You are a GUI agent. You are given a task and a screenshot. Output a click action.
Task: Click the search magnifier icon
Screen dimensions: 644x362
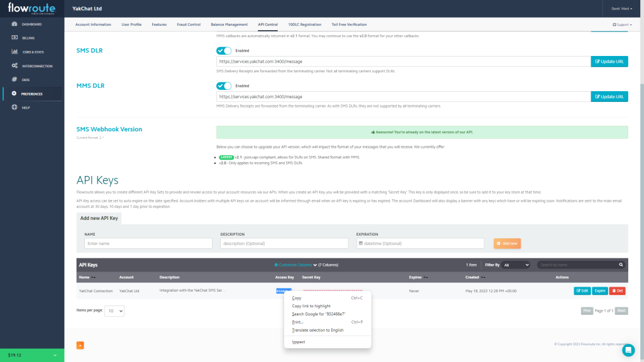[x=621, y=265]
